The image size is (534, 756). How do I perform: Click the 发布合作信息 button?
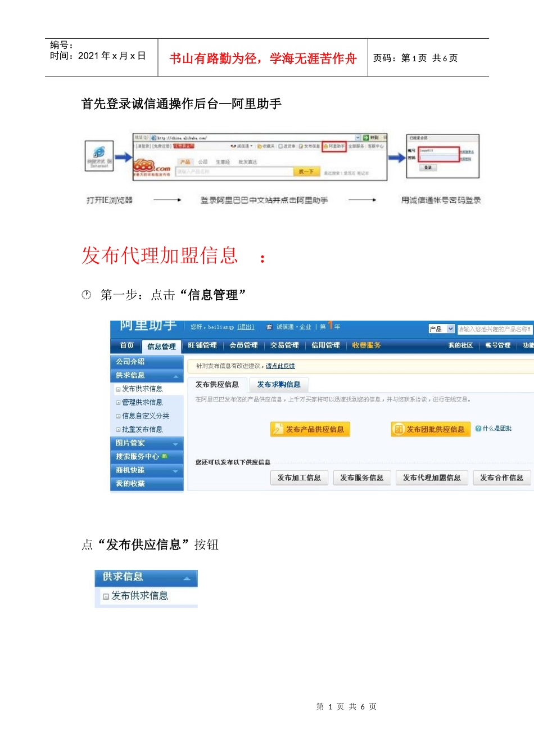(502, 478)
